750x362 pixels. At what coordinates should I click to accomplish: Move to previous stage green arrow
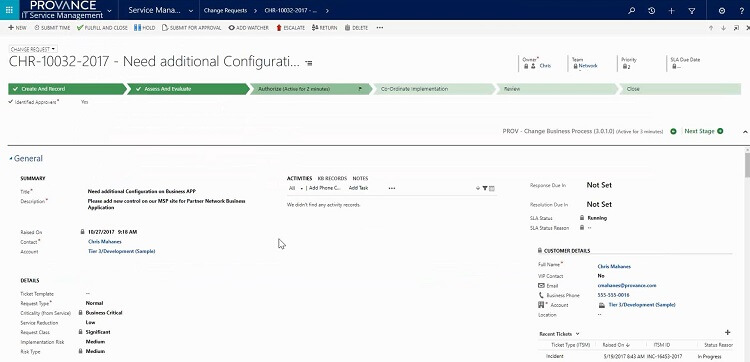point(673,131)
